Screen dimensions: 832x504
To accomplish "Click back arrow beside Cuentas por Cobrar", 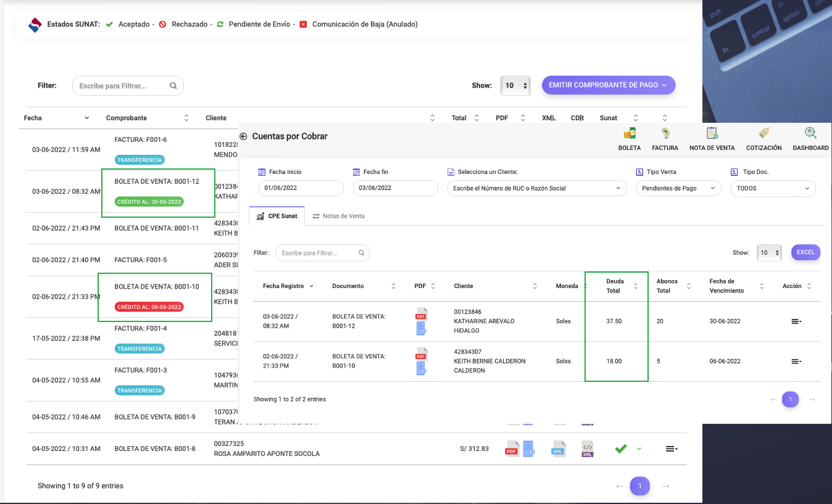I will click(243, 136).
